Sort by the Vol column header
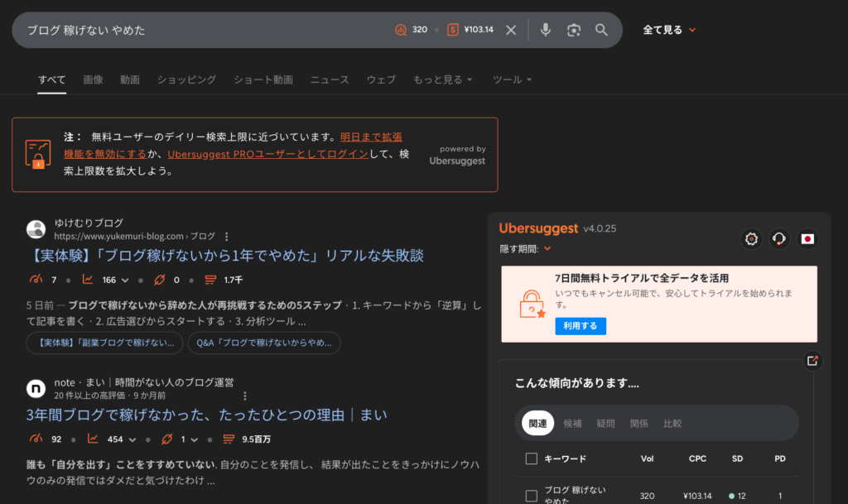 tap(647, 458)
